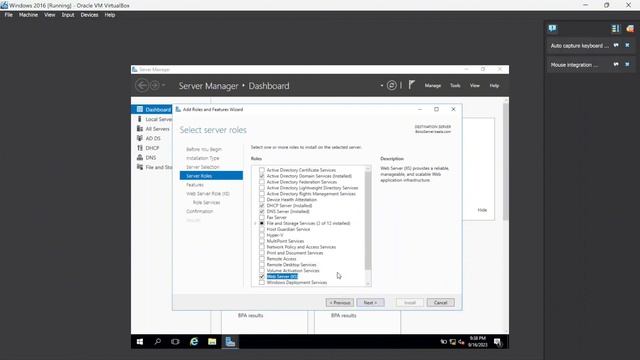Check Active Directory Federation Services
The image size is (640, 360).
(262, 182)
